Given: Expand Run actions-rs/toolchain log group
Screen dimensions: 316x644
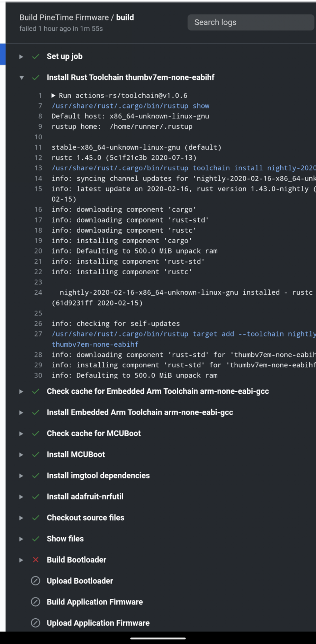Looking at the screenshot, I should point(54,96).
